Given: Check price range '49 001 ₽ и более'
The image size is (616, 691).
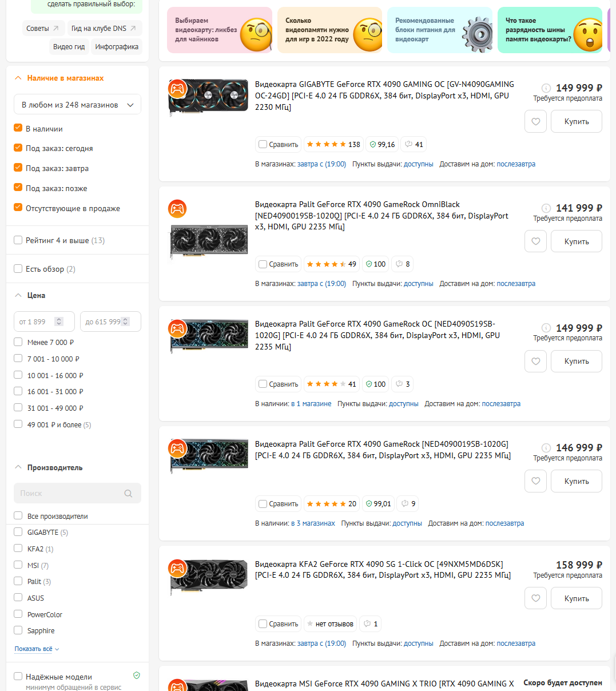Looking at the screenshot, I should [18, 424].
